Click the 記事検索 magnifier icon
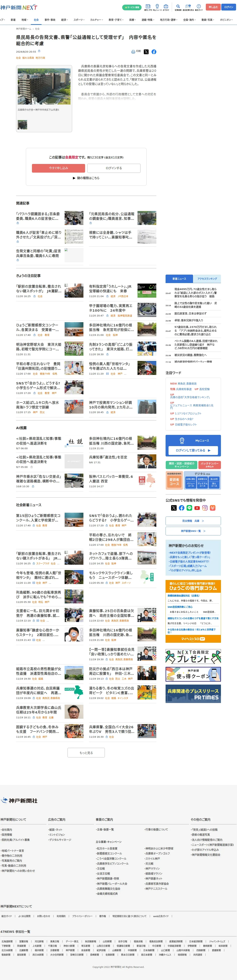 [178, 7]
